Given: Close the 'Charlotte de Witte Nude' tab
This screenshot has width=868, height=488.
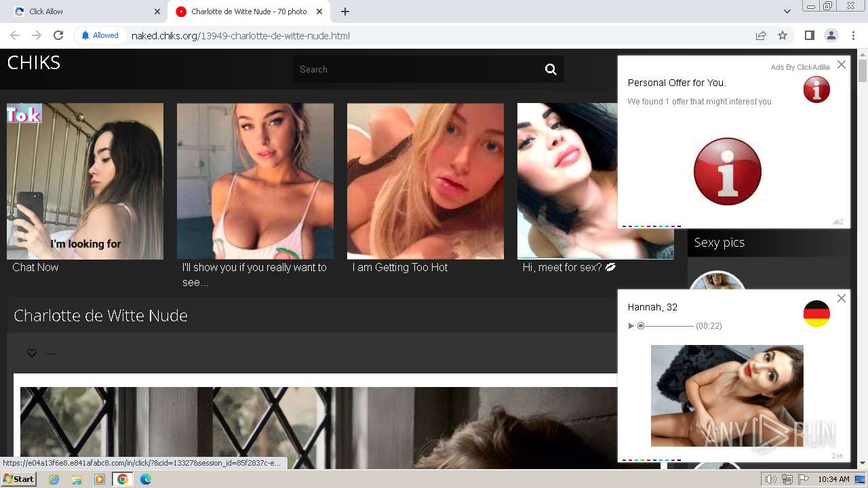Looking at the screenshot, I should point(319,12).
